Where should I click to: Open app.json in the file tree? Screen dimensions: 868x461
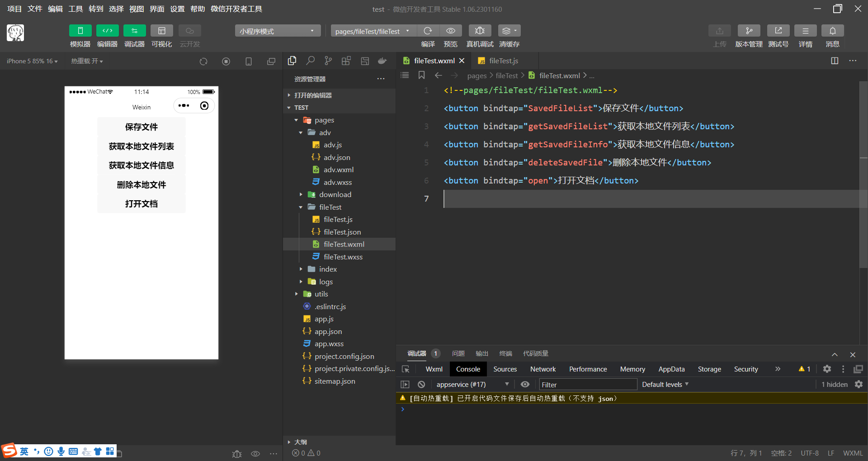(339, 331)
